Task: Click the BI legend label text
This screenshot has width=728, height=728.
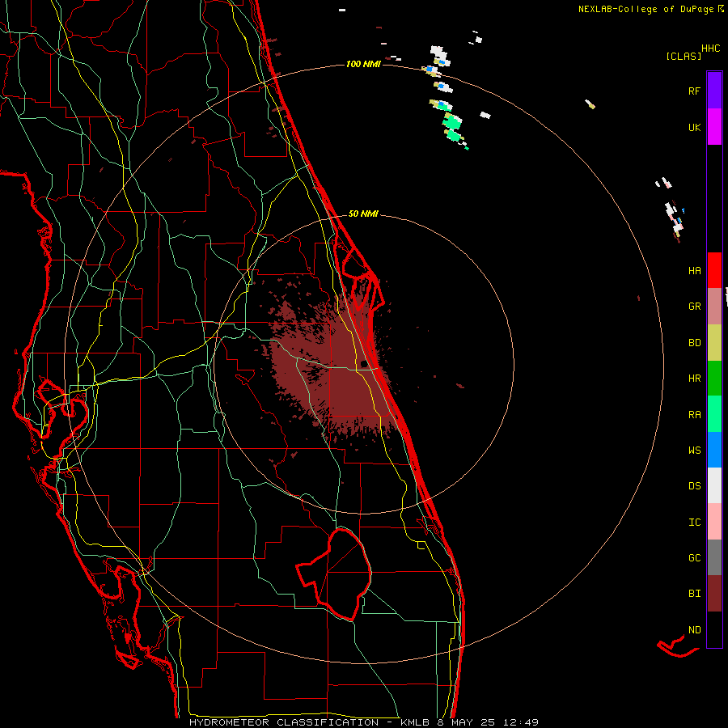Action: (694, 594)
